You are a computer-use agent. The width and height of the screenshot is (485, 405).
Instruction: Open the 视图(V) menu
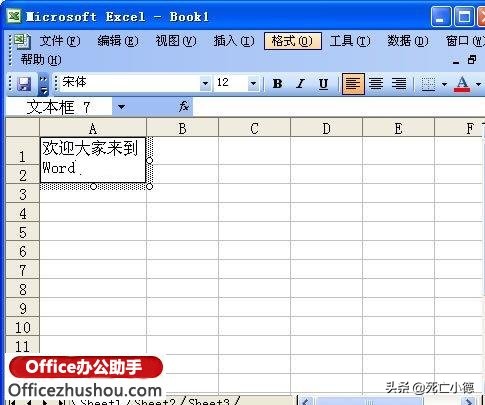point(176,41)
